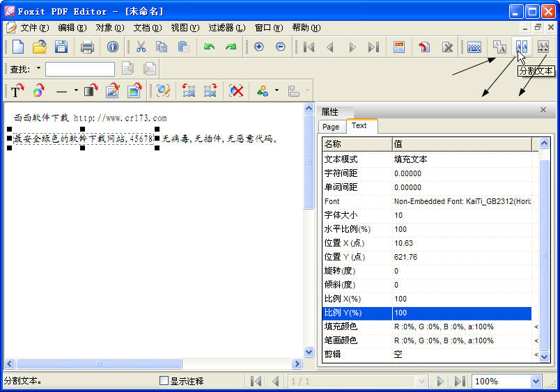This screenshot has width=560, height=392.
Task: Go to next page in the top toolbar
Action: (x=352, y=47)
